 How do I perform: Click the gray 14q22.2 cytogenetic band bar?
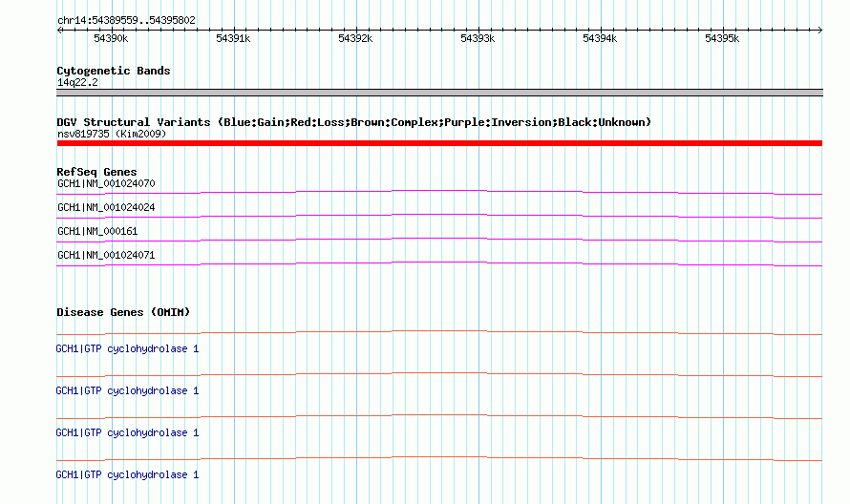tap(439, 93)
